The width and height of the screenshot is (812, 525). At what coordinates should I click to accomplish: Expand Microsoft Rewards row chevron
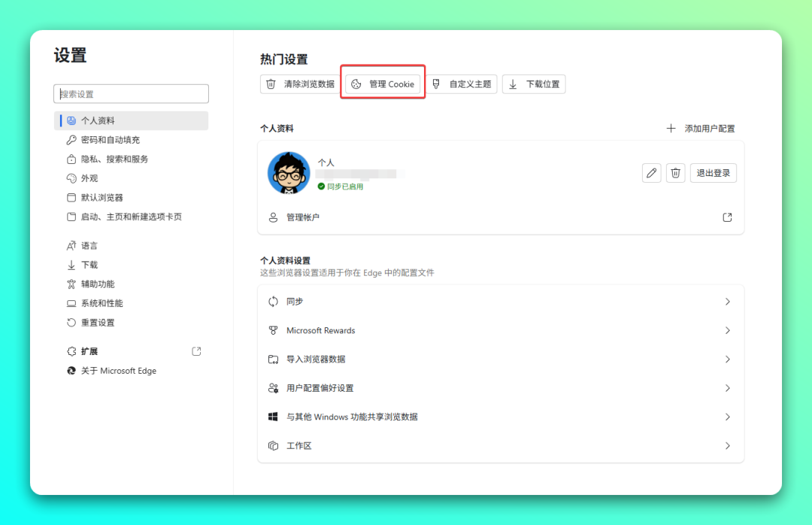click(728, 330)
